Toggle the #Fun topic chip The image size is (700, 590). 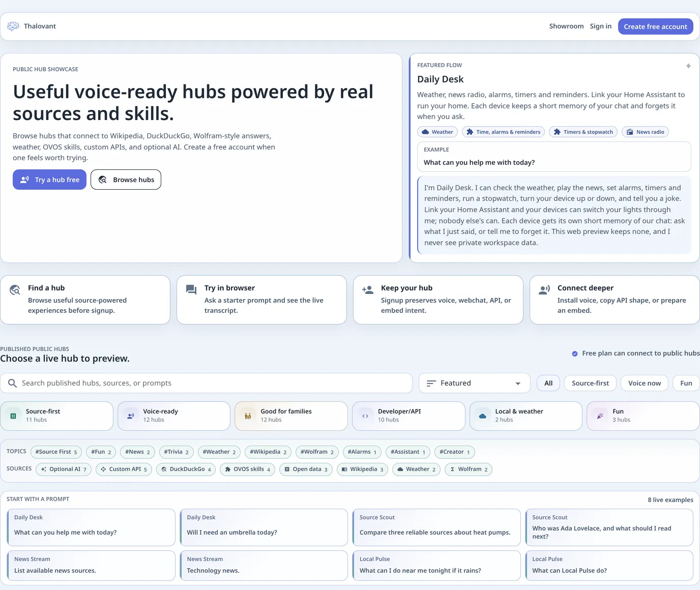click(x=101, y=452)
